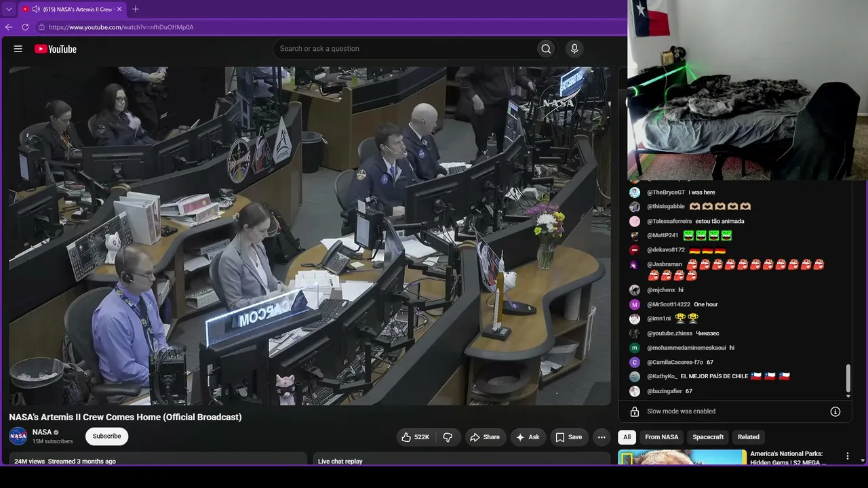Open @youtube.zhiess's chat avatar
The height and width of the screenshot is (488, 868).
click(x=635, y=333)
